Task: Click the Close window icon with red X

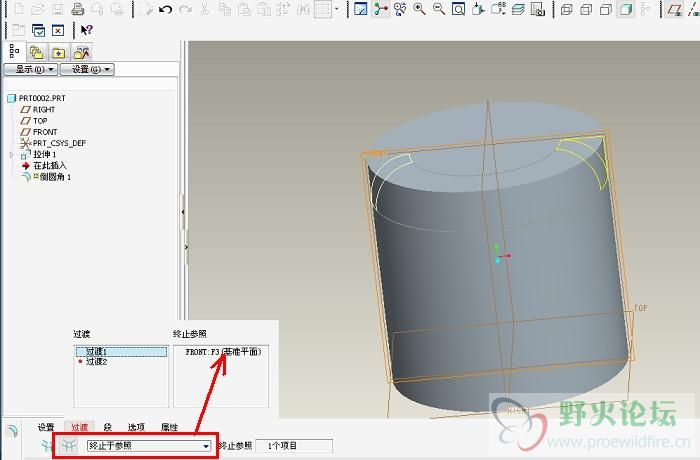Action: tap(58, 30)
